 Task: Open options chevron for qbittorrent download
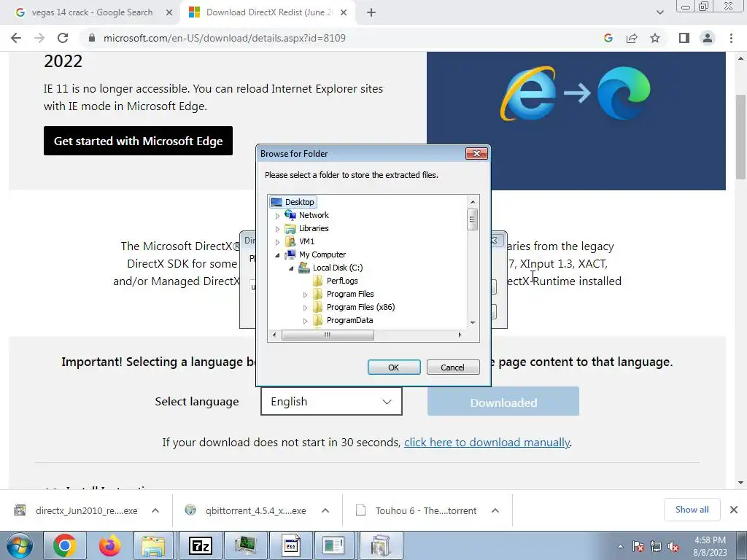(x=325, y=510)
